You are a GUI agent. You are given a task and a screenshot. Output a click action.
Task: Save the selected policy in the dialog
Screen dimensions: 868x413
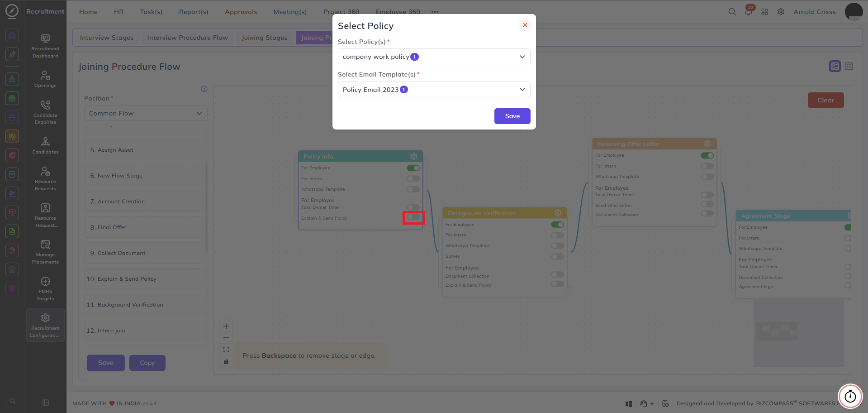click(512, 116)
